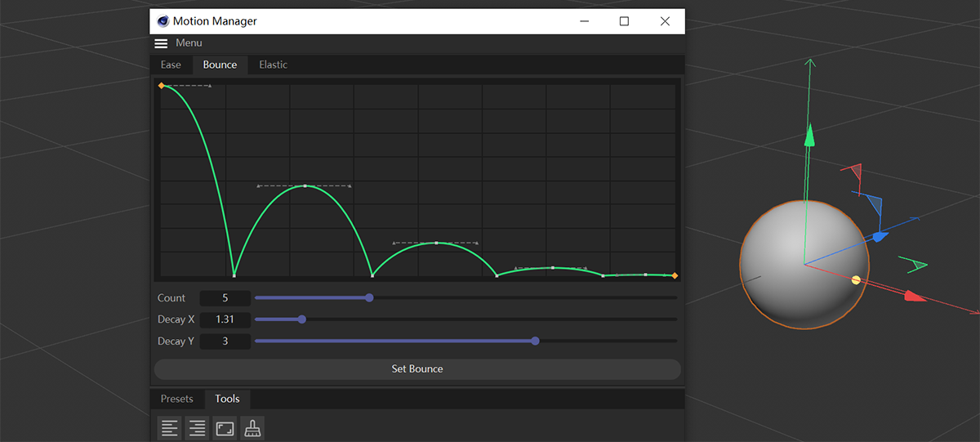Click the Count slider handle

click(369, 298)
